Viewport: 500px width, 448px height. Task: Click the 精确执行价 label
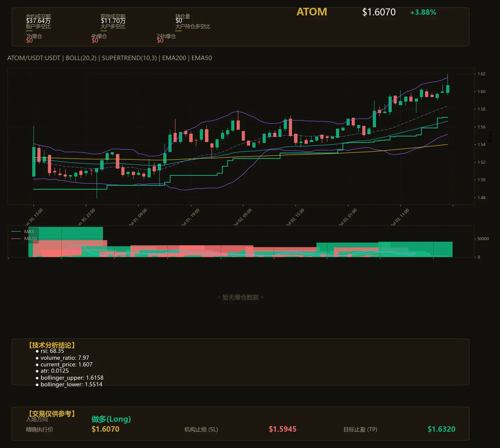click(40, 429)
